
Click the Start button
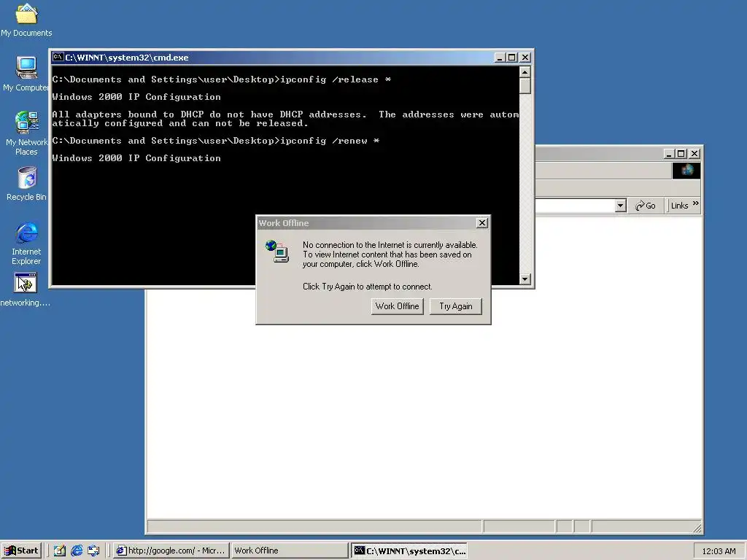[x=21, y=551]
